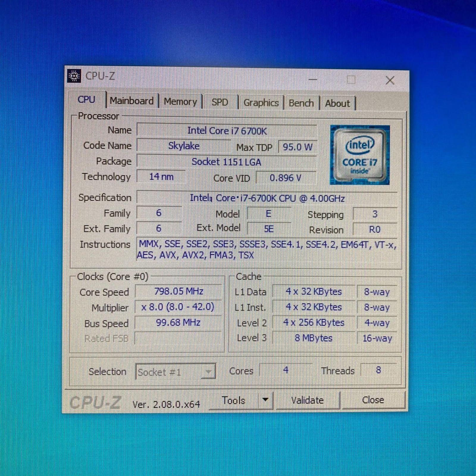Click the L1 Inst. size 4 x 32 KBytes
Image resolution: width=476 pixels, height=476 pixels.
tap(314, 307)
